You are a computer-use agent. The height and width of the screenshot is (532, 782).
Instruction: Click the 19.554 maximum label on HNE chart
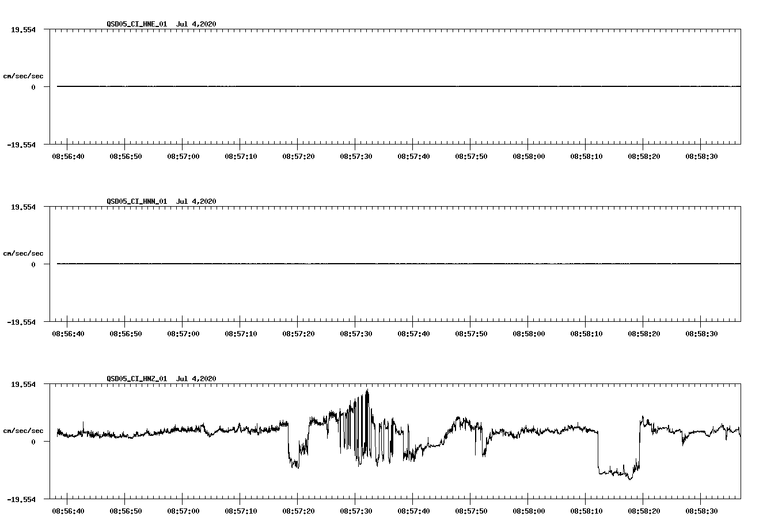point(23,29)
